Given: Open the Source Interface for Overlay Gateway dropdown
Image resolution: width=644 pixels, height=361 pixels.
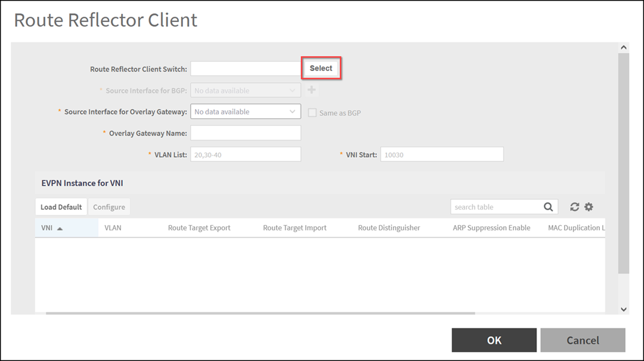Looking at the screenshot, I should tap(246, 111).
